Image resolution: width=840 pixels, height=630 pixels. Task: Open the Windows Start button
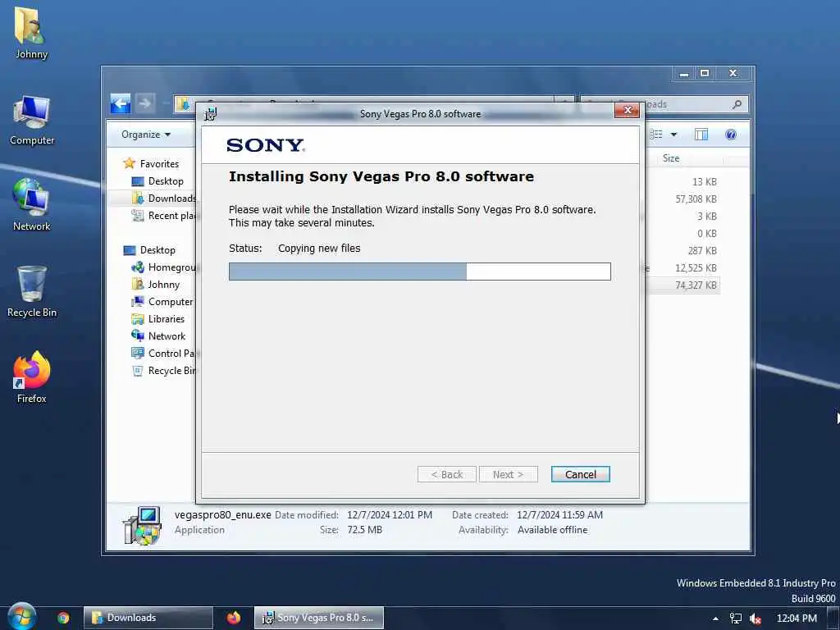(x=22, y=617)
